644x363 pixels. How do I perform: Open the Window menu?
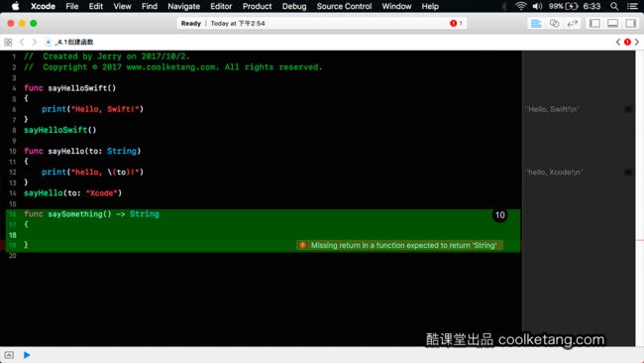tap(396, 6)
